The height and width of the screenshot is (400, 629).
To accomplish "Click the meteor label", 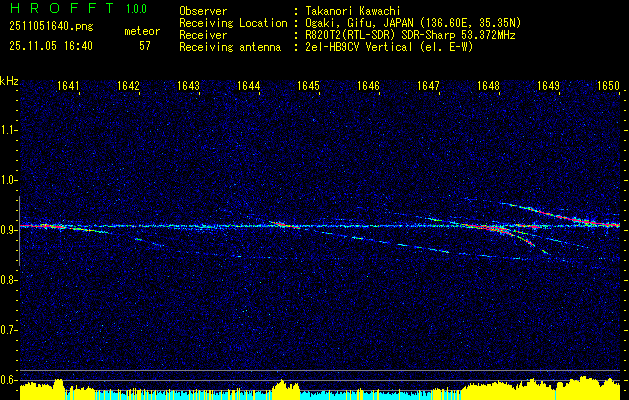I will [x=142, y=31].
